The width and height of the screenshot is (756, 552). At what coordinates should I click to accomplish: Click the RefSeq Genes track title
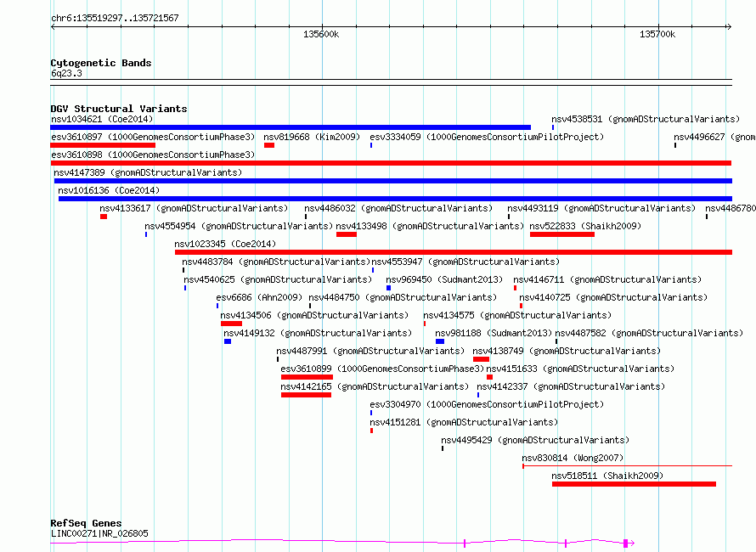click(x=86, y=524)
